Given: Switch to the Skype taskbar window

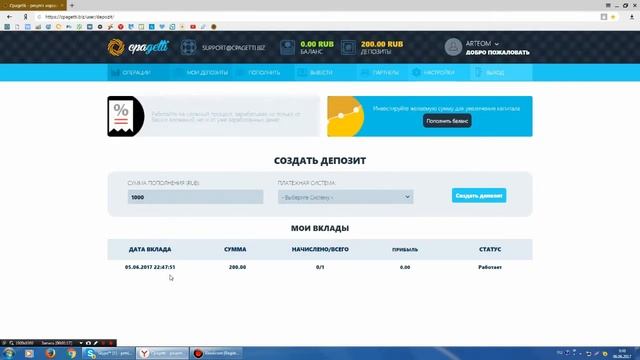Looking at the screenshot, I should pyautogui.click(x=109, y=353).
